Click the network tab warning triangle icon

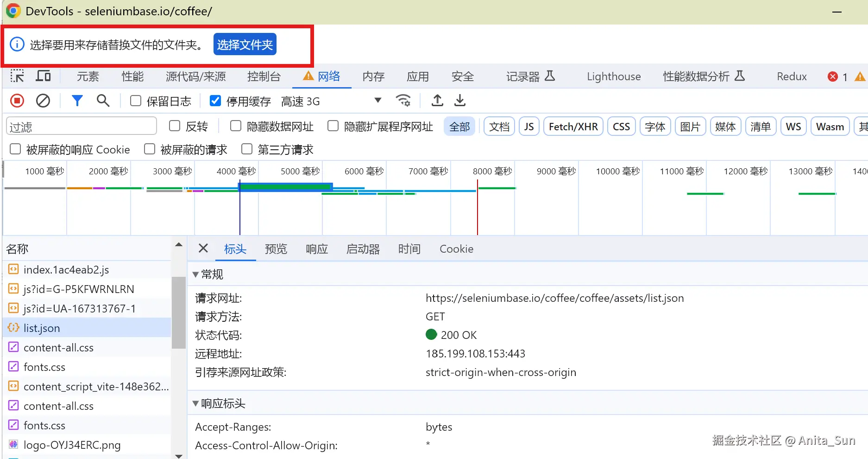[x=308, y=76]
